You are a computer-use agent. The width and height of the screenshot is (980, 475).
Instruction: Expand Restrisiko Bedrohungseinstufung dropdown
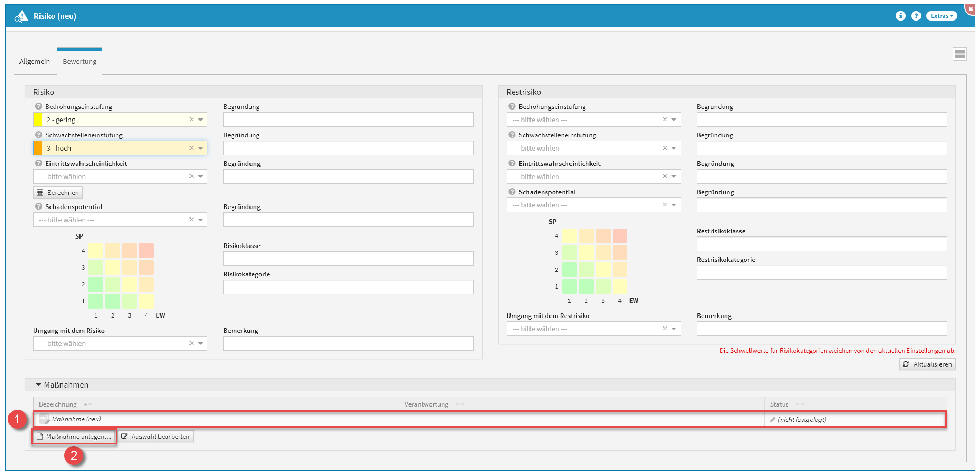pyautogui.click(x=674, y=120)
